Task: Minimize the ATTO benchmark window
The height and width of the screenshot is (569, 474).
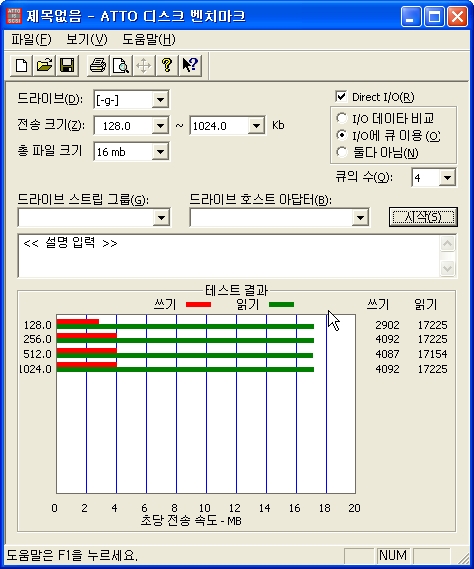Action: click(x=411, y=17)
